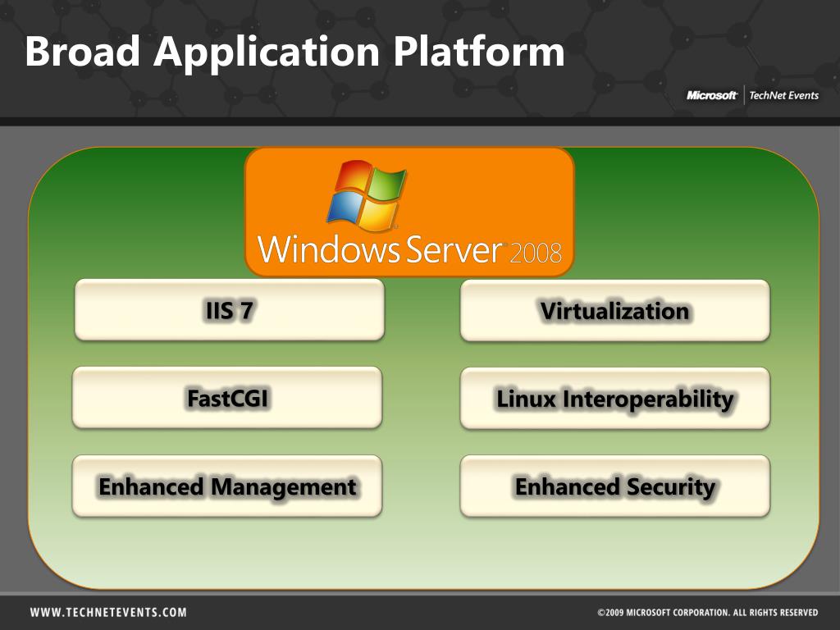The width and height of the screenshot is (840, 630).
Task: Select the FastCGI box
Action: (227, 398)
